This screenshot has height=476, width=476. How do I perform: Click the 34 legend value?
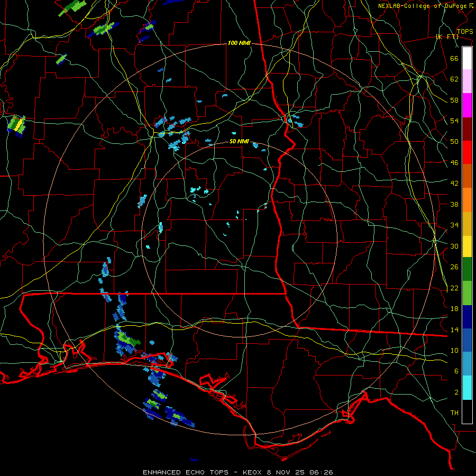(x=454, y=225)
